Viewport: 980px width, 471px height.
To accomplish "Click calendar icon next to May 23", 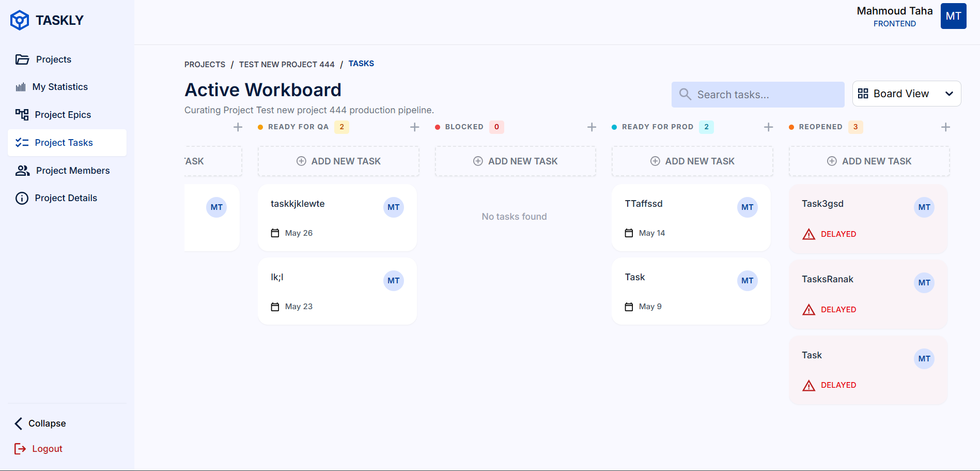I will (275, 307).
